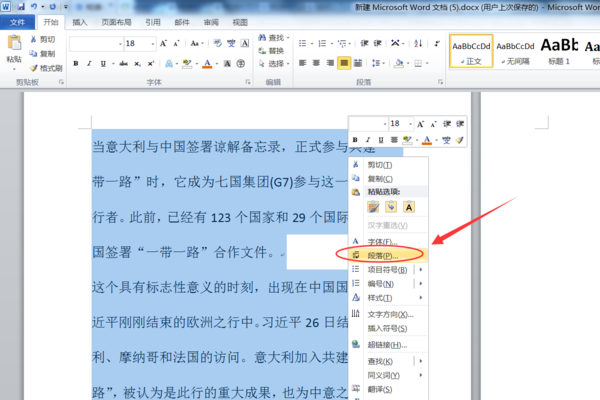Click the Cut (剪切) button in ribbon clipboard group
This screenshot has width=600, height=400.
point(43,39)
